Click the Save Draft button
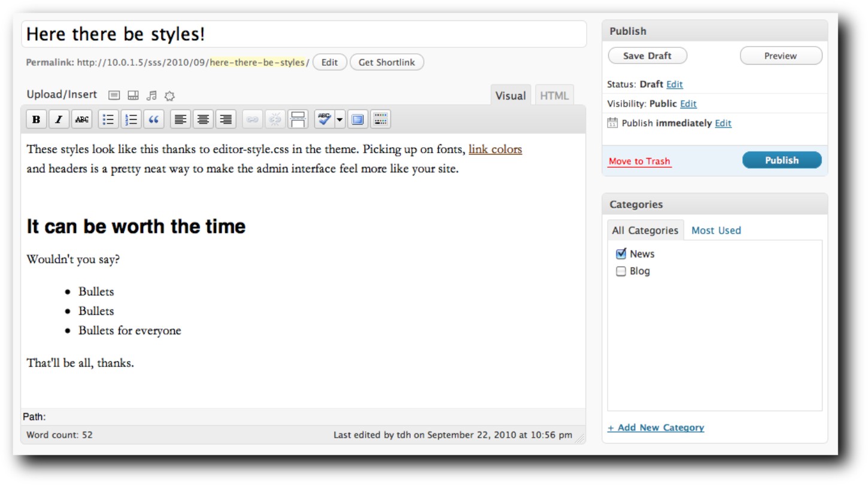 point(647,56)
